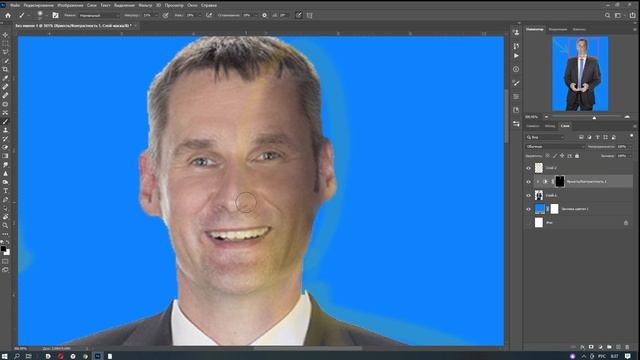Screen dimensions: 640x360
Task: Select the Zoom tool in toolbar
Action: pyautogui.click(x=5, y=225)
